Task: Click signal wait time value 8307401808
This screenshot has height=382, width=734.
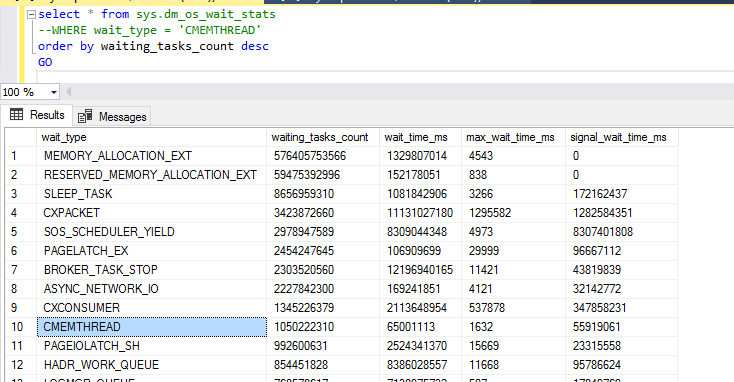Action: (621, 232)
